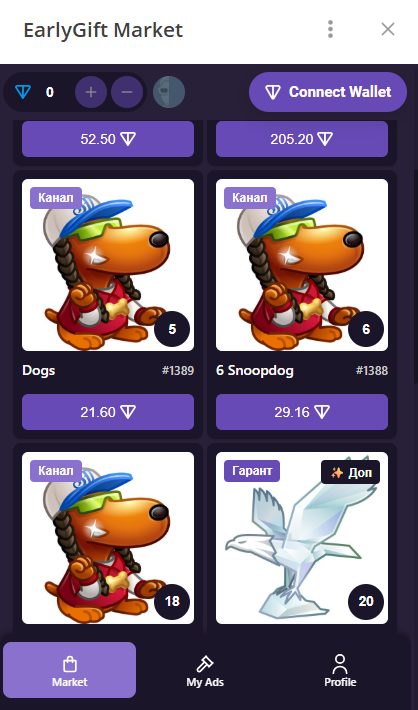Viewport: 418px width, 710px height.
Task: Switch to the Market tab
Action: [x=69, y=670]
